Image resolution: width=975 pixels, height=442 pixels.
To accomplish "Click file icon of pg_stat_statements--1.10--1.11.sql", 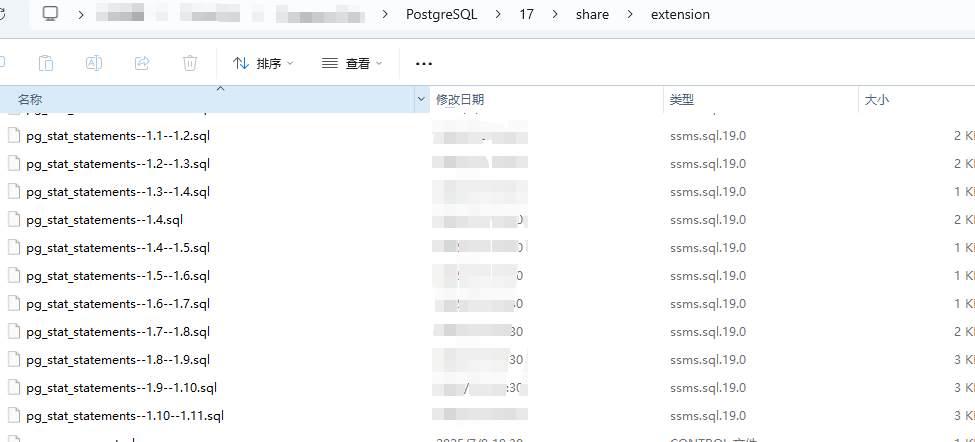I will pos(14,415).
